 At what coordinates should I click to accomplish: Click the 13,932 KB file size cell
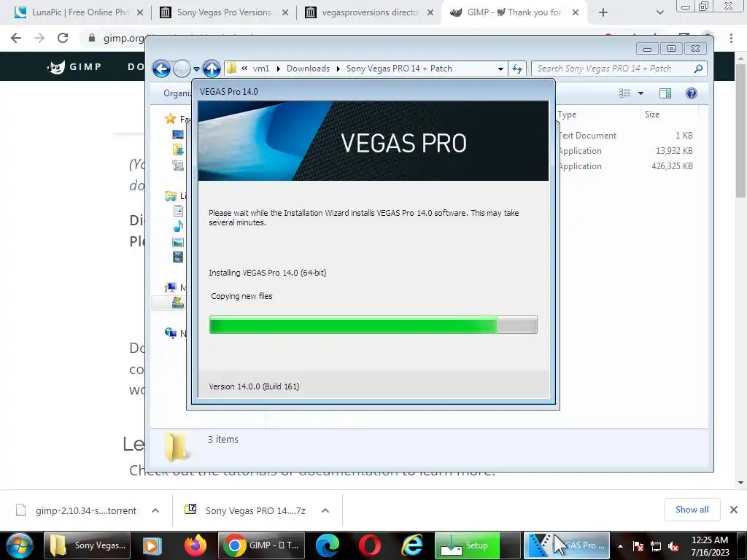(673, 151)
